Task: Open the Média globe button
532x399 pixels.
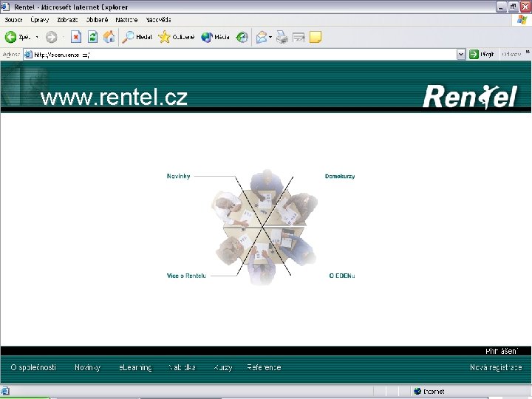Action: pos(216,37)
